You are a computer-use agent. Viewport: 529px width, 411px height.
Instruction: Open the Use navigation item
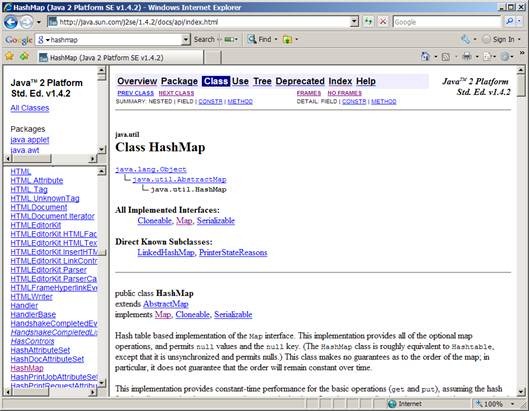pos(240,81)
